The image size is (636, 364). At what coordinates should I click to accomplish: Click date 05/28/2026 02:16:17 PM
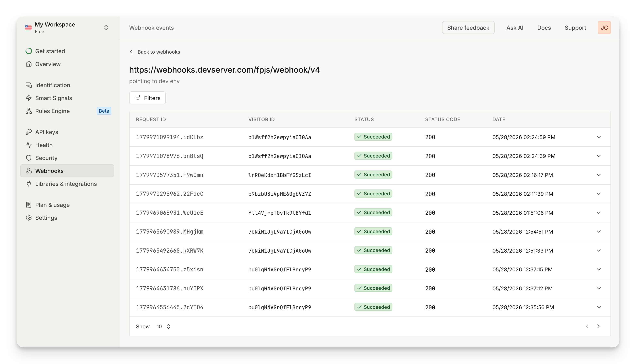point(522,175)
